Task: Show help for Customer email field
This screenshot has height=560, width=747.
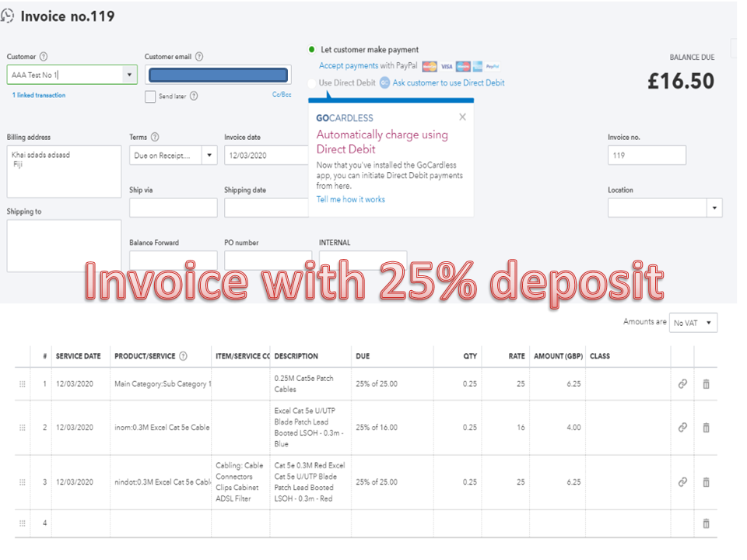Action: (x=199, y=57)
